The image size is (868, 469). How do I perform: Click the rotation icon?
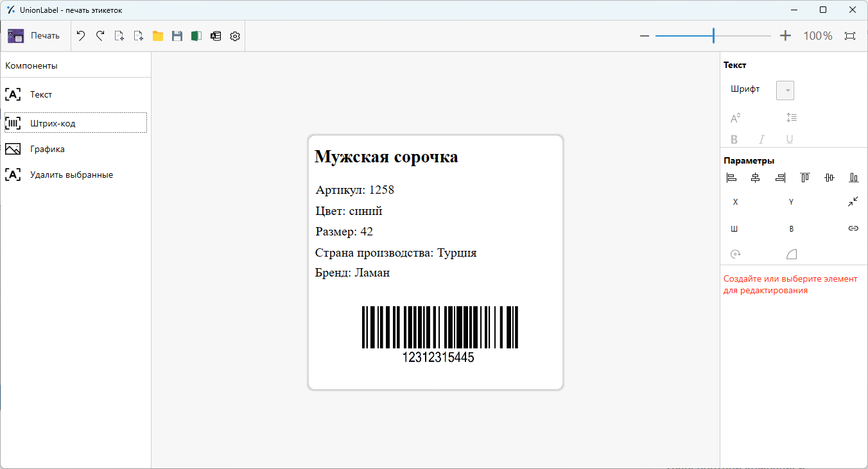point(736,255)
